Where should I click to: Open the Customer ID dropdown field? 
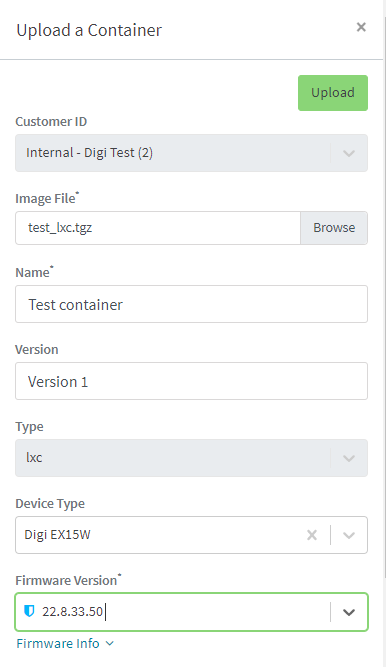click(192, 153)
